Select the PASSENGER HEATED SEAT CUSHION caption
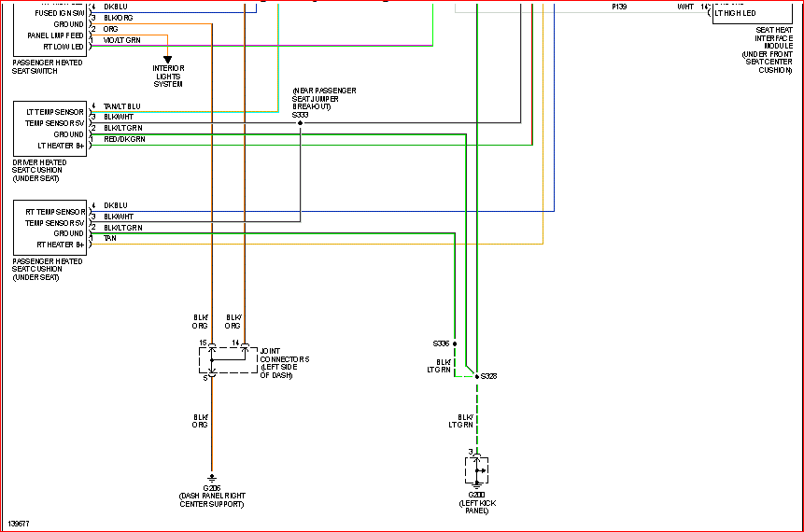Image resolution: width=804 pixels, height=532 pixels. click(48, 269)
